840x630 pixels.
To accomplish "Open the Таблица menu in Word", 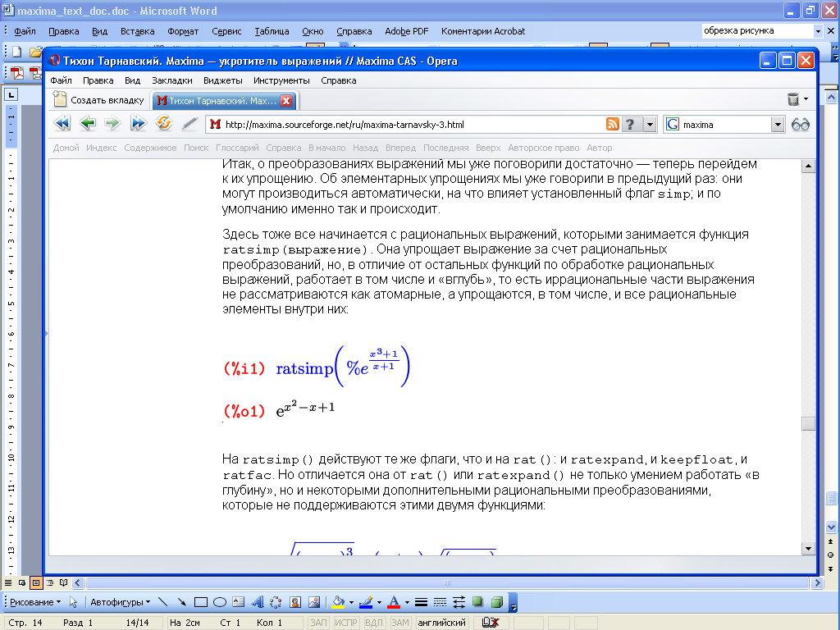I will click(x=272, y=31).
